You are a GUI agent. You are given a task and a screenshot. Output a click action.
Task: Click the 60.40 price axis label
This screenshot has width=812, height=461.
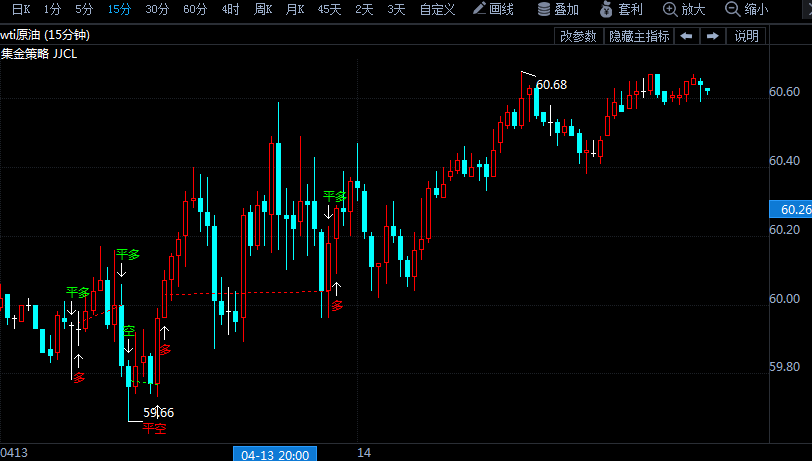785,161
